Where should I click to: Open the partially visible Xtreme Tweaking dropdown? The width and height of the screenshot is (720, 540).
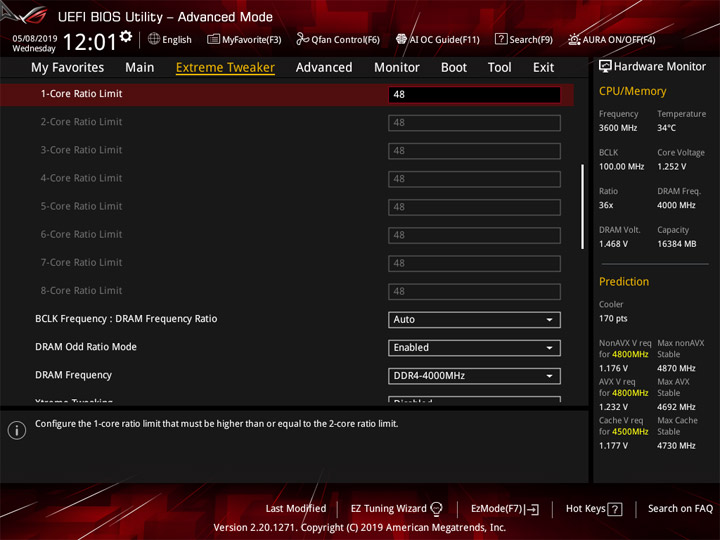click(x=474, y=399)
